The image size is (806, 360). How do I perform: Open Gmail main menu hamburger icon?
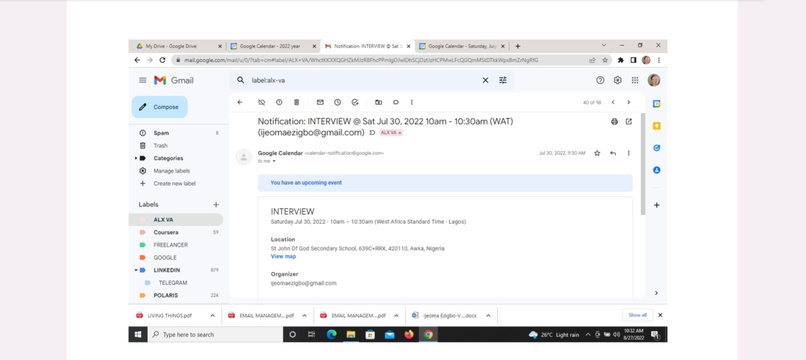(142, 80)
